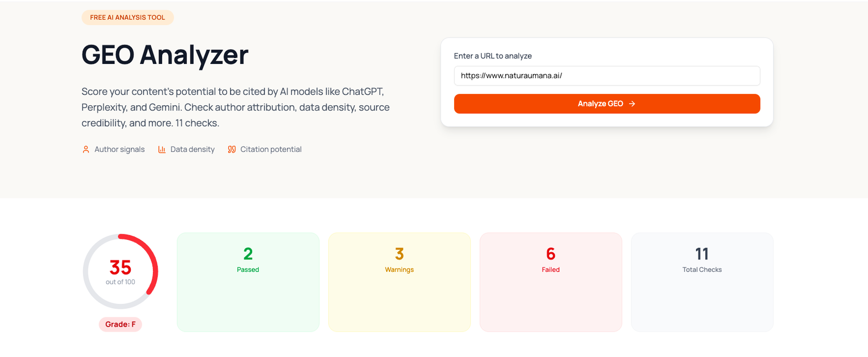The image size is (868, 357).
Task: Click the Grade: F badge
Action: click(x=120, y=324)
